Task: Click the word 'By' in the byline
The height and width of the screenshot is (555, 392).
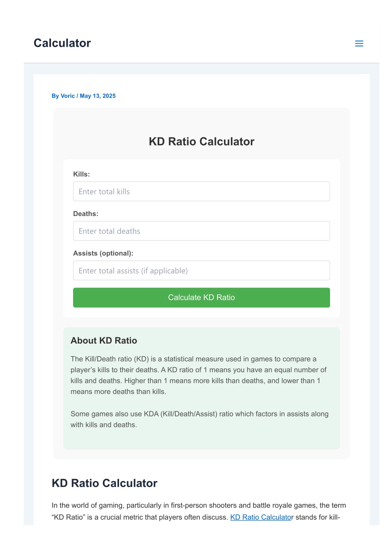Action: tap(56, 96)
